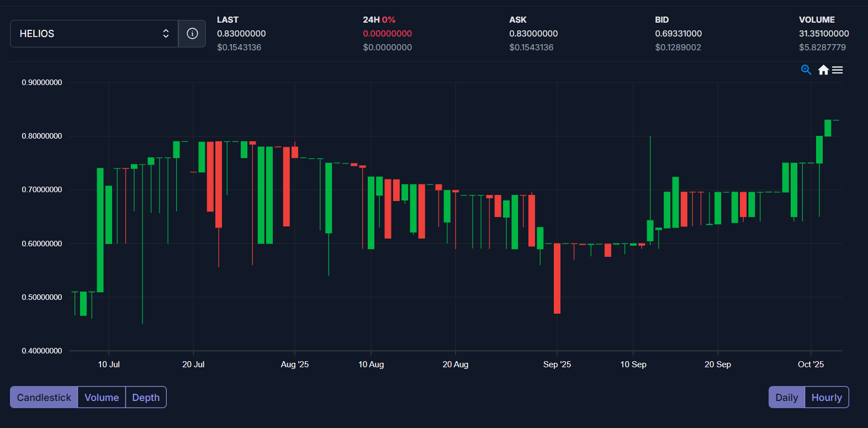Open the chart hamburger menu
The width and height of the screenshot is (868, 428).
coord(838,70)
